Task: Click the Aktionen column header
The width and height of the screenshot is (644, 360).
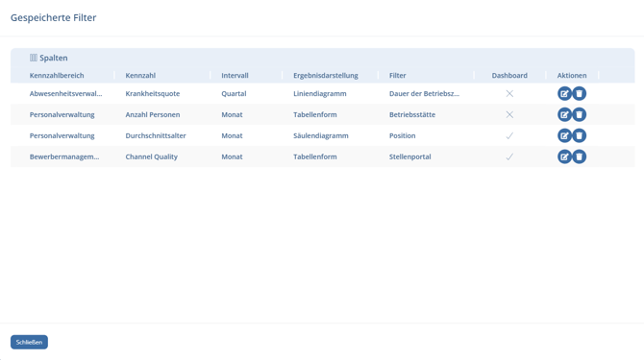Action: tap(572, 76)
